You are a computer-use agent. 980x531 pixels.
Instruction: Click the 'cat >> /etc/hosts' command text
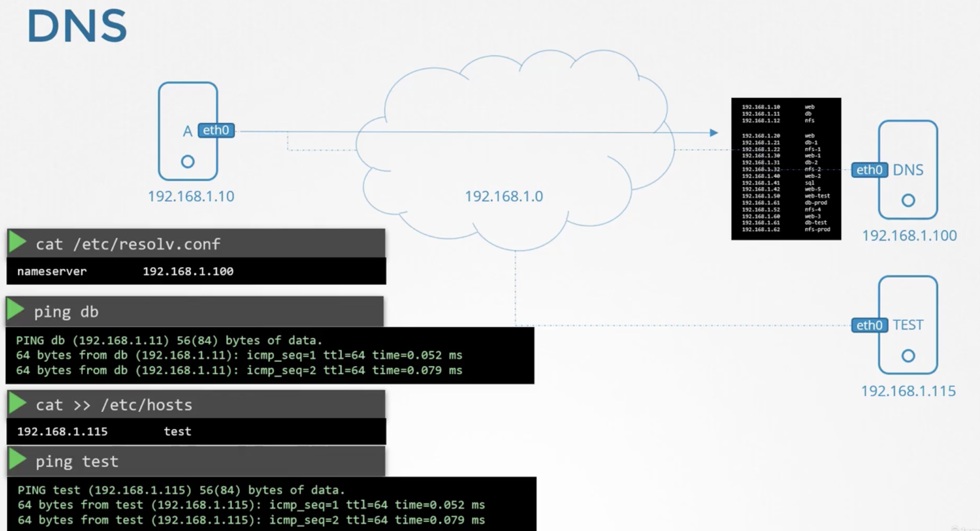114,405
